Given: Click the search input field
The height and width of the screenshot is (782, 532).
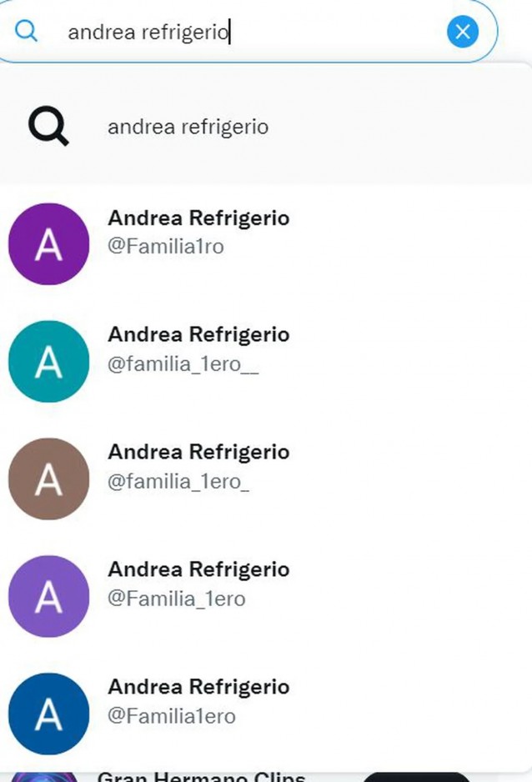Looking at the screenshot, I should pyautogui.click(x=250, y=33).
